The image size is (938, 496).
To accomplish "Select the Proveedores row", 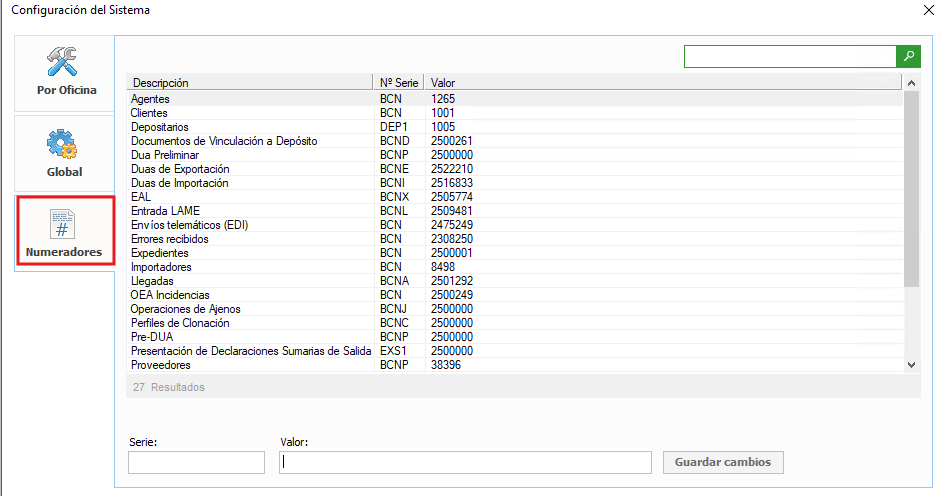I will tap(161, 365).
